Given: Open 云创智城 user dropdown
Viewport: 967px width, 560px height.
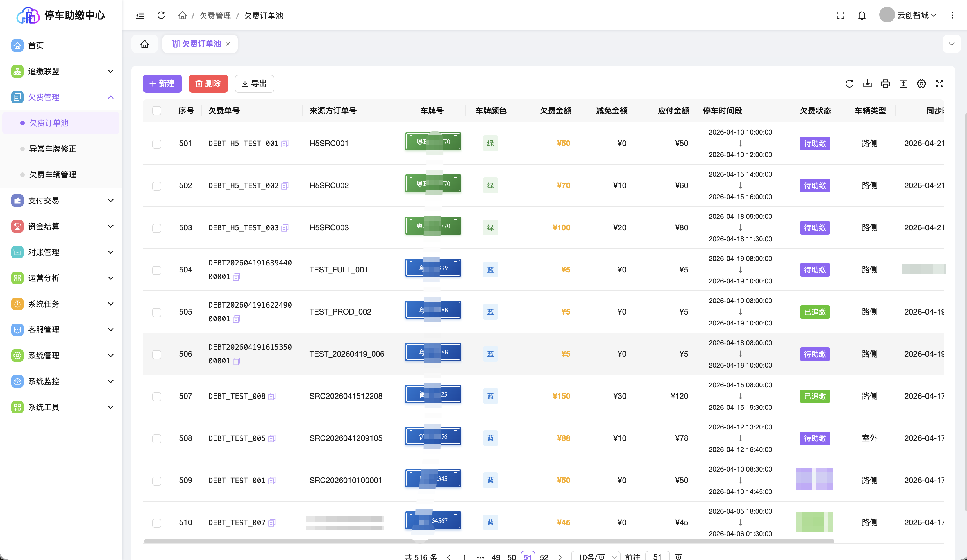Looking at the screenshot, I should tap(908, 15).
